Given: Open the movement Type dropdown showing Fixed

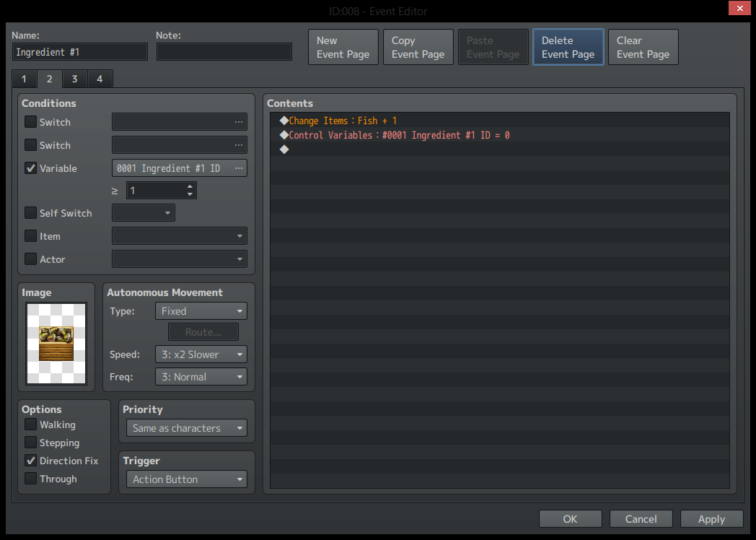Looking at the screenshot, I should 201,311.
